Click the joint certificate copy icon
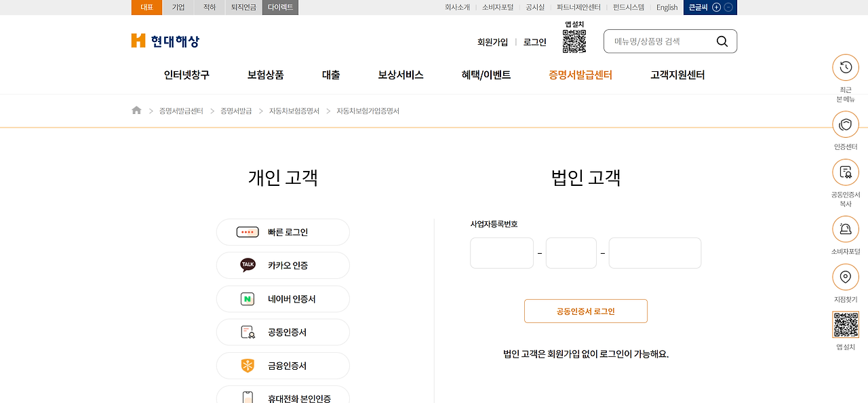The width and height of the screenshot is (868, 403). [x=846, y=172]
